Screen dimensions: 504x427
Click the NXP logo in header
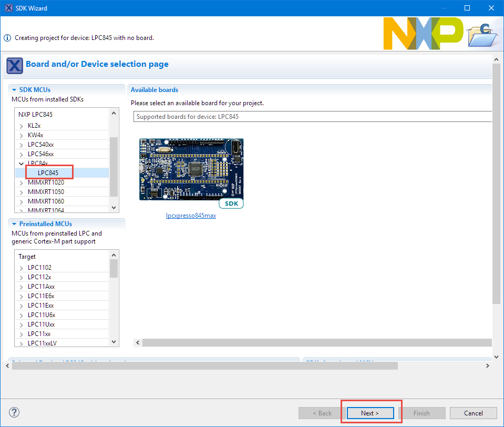pos(423,34)
